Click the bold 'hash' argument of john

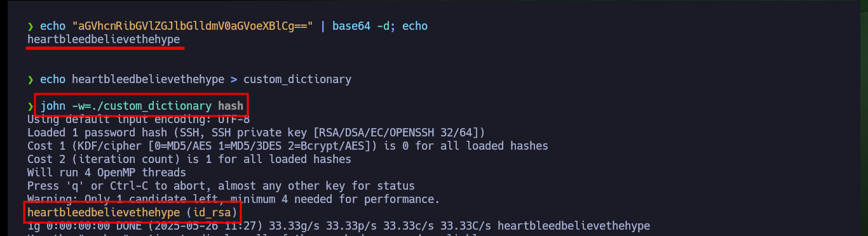pyautogui.click(x=231, y=105)
